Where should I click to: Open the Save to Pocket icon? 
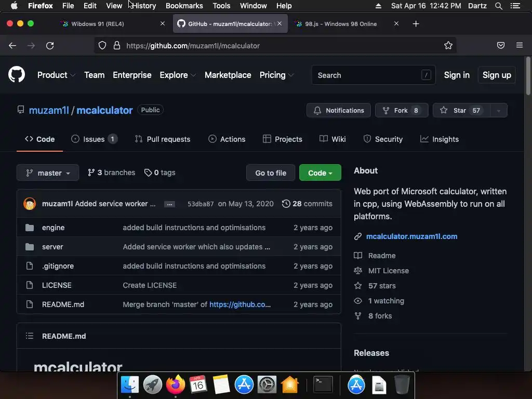(x=500, y=45)
